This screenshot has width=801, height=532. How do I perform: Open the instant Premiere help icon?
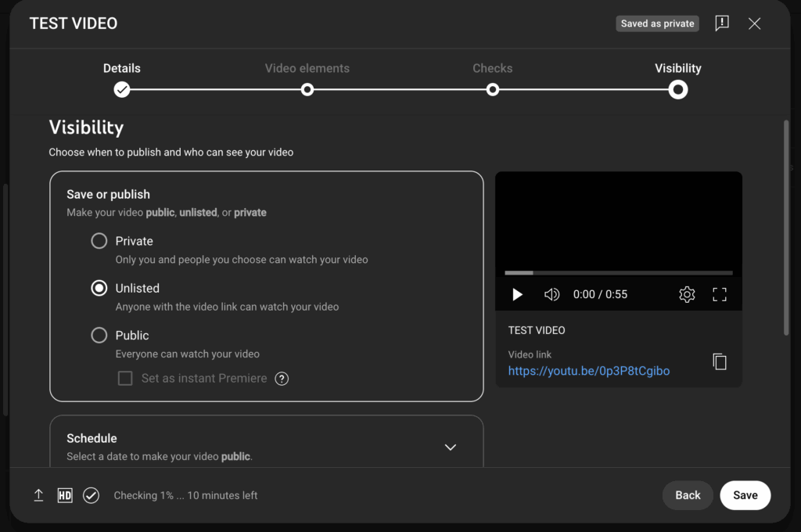(282, 379)
